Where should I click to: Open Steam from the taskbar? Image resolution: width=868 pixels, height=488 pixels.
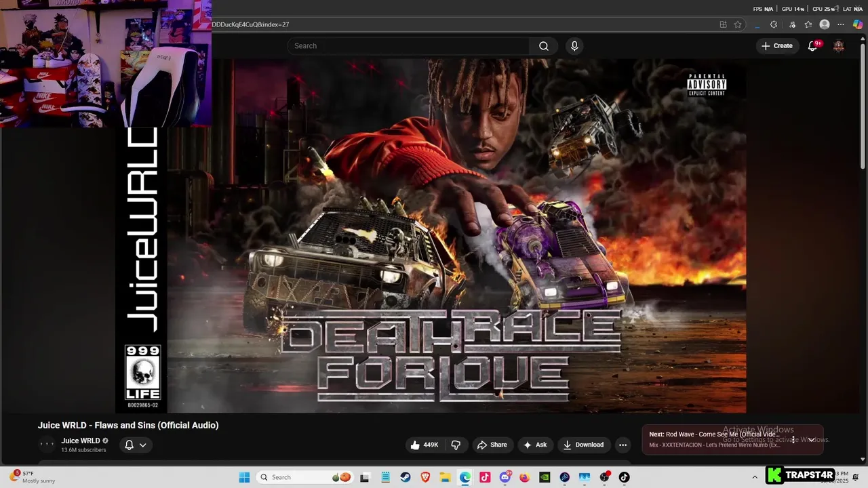click(x=406, y=477)
